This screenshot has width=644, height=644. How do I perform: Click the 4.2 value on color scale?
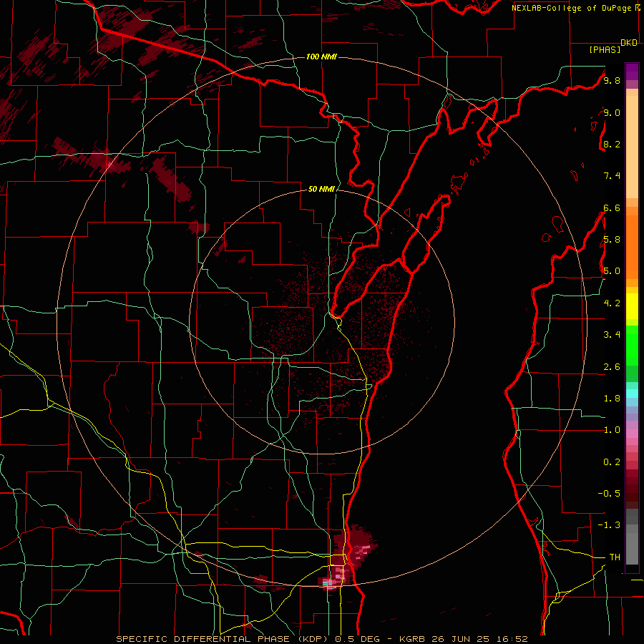pyautogui.click(x=612, y=303)
